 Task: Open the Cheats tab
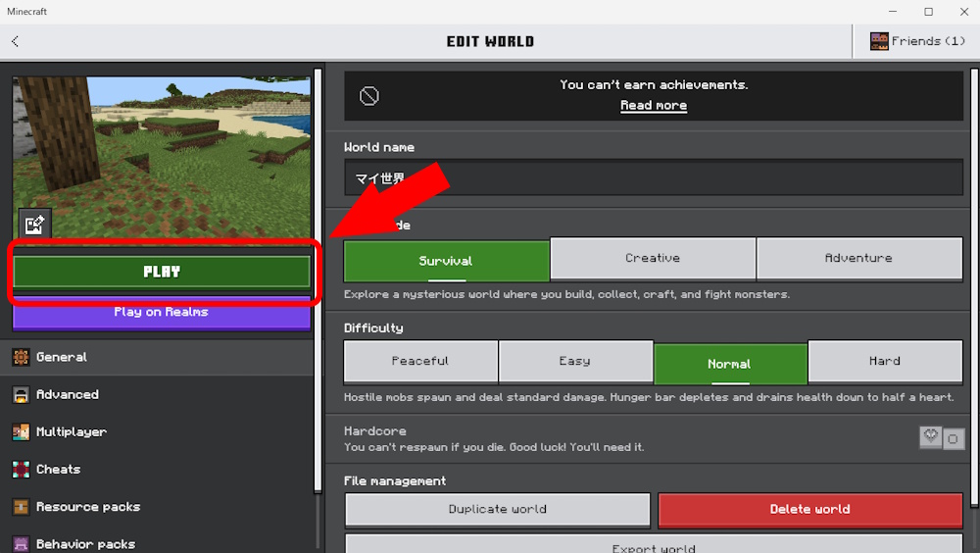tap(156, 470)
